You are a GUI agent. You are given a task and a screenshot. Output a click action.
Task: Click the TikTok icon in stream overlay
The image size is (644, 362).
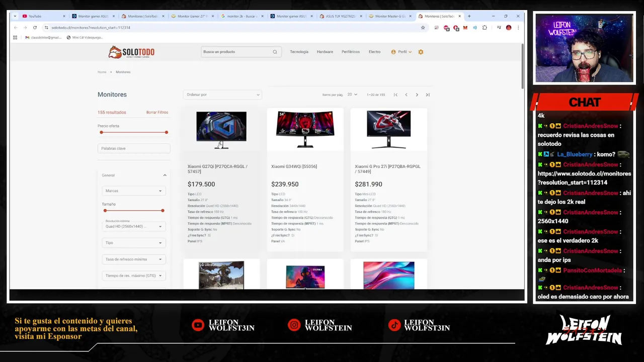coord(394,325)
